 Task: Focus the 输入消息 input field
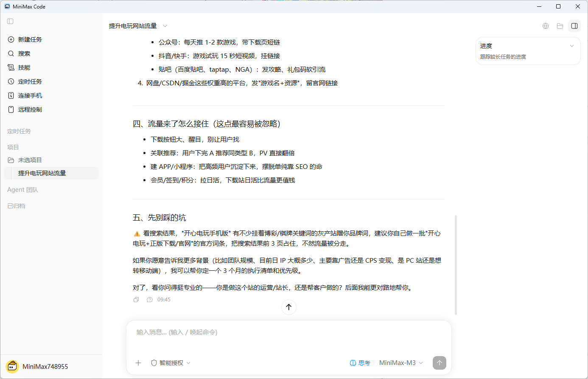click(x=289, y=332)
